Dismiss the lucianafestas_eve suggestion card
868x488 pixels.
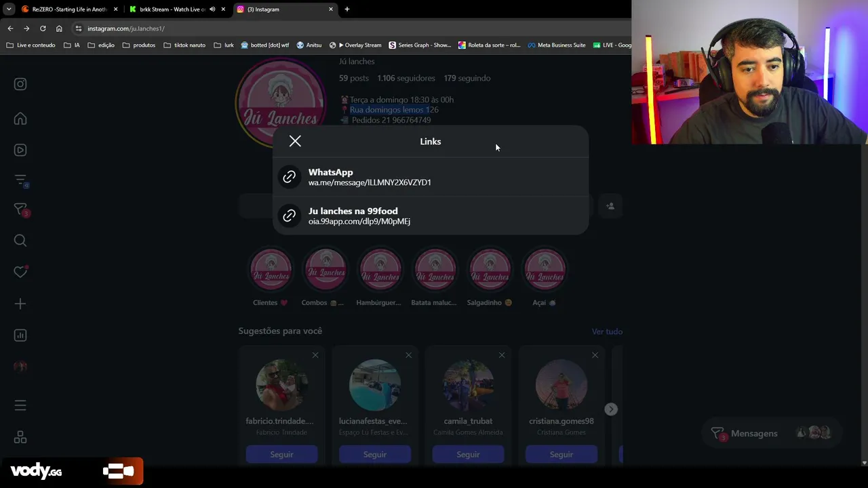tap(408, 355)
